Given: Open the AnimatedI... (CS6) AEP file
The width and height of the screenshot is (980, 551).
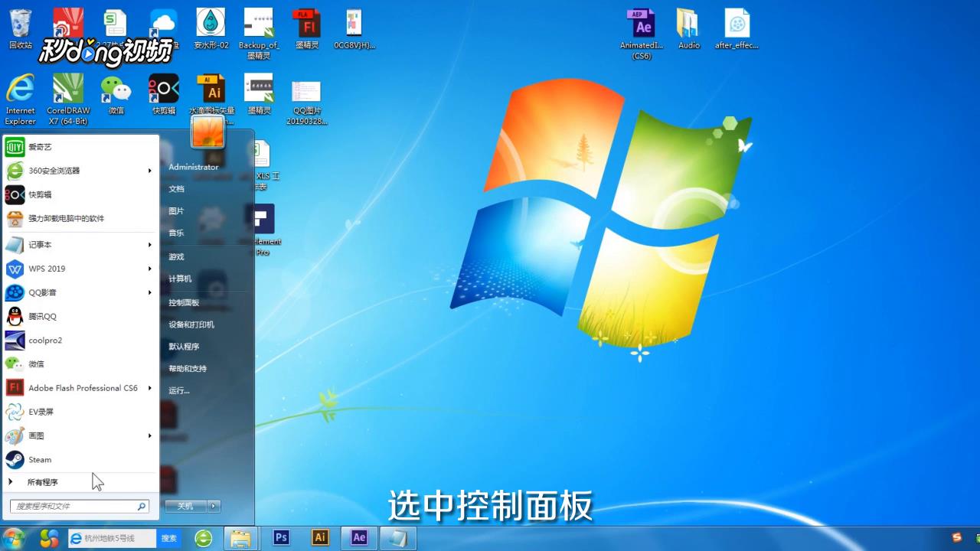Looking at the screenshot, I should (x=642, y=34).
